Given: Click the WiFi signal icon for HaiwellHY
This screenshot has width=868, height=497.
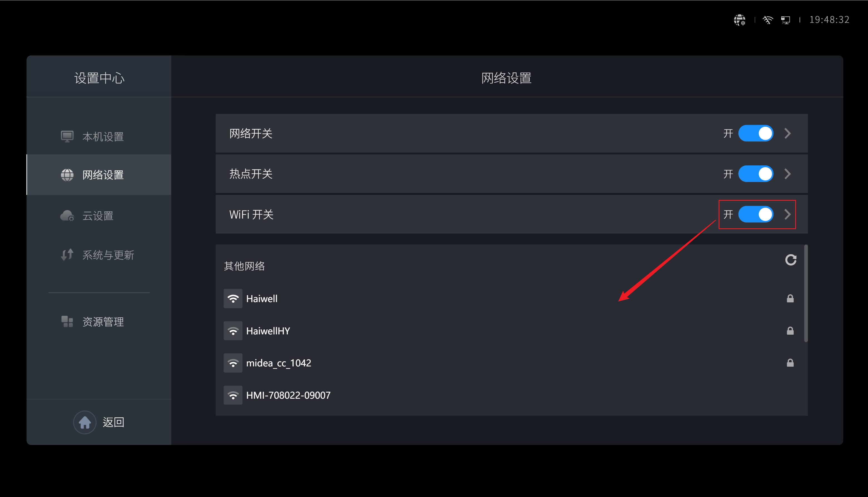Looking at the screenshot, I should [x=233, y=331].
